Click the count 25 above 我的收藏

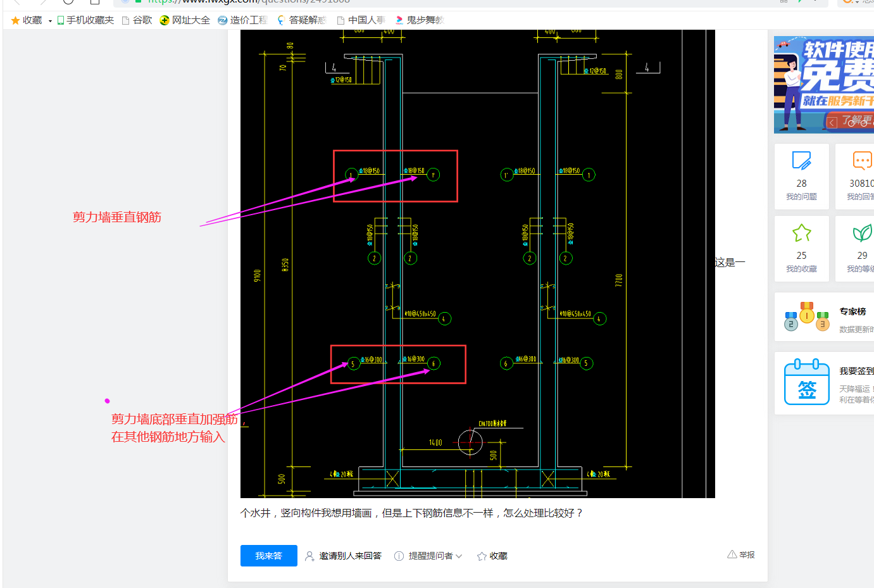pyautogui.click(x=802, y=256)
